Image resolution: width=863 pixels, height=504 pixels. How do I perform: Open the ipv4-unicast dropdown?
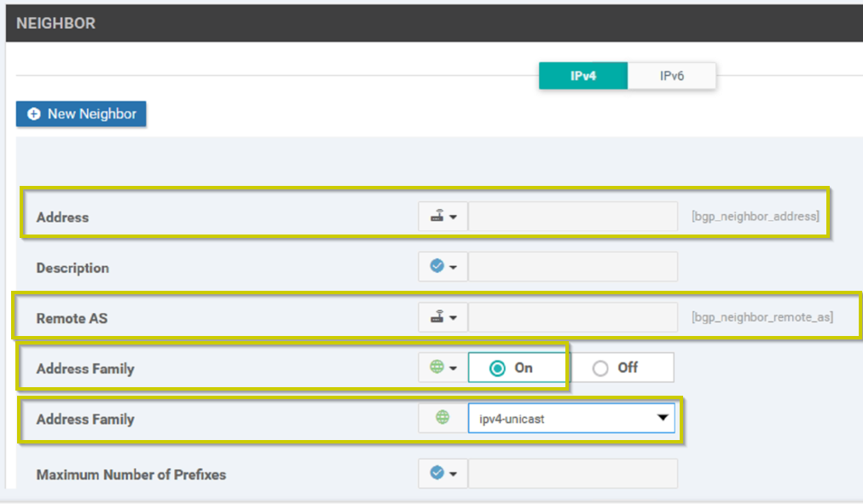coord(571,418)
